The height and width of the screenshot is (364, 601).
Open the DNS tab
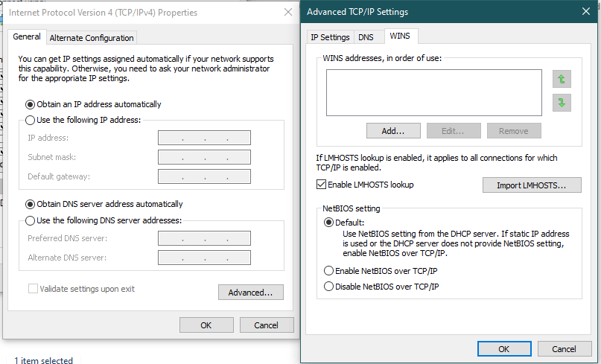(x=366, y=37)
